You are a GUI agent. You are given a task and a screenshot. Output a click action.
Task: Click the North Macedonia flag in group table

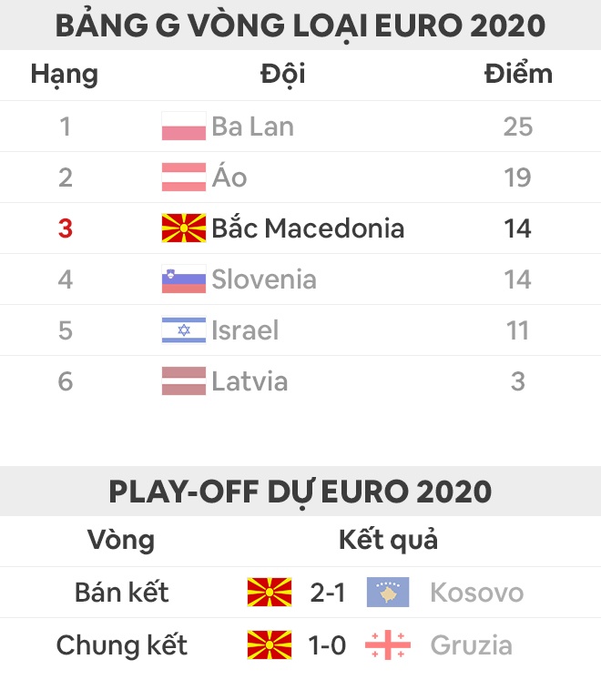pos(184,228)
